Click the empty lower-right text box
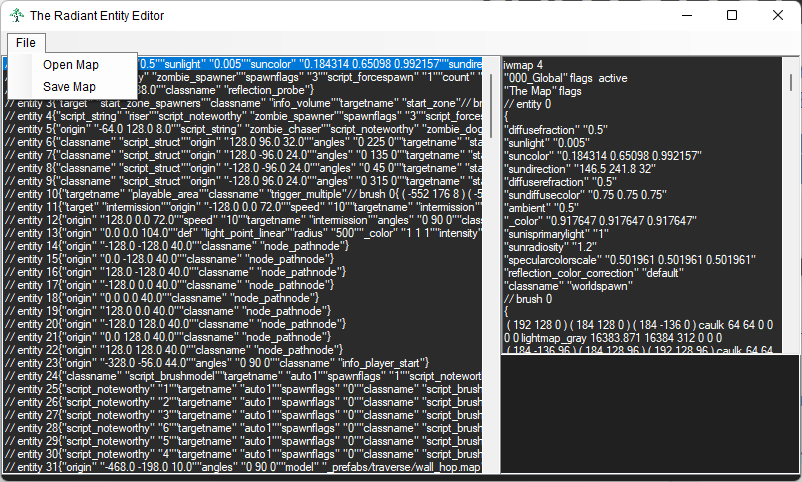Screen dimensions: 802x482 (650, 414)
